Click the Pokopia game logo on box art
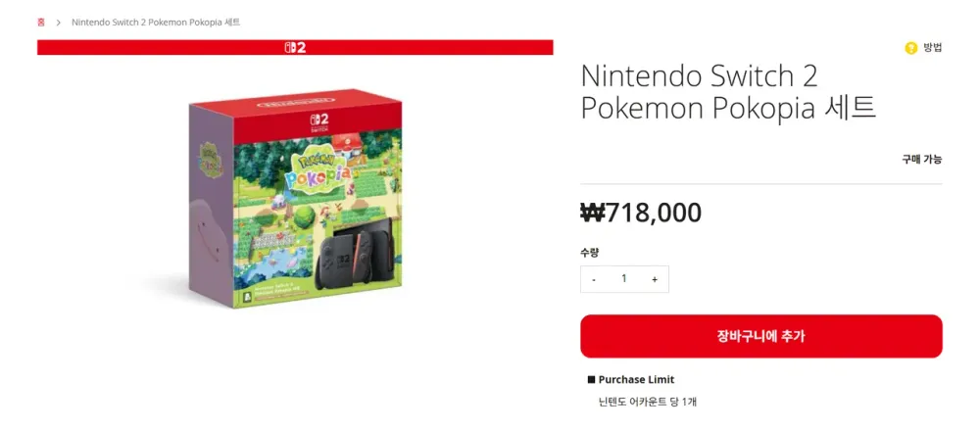The height and width of the screenshot is (430, 980). pyautogui.click(x=317, y=170)
